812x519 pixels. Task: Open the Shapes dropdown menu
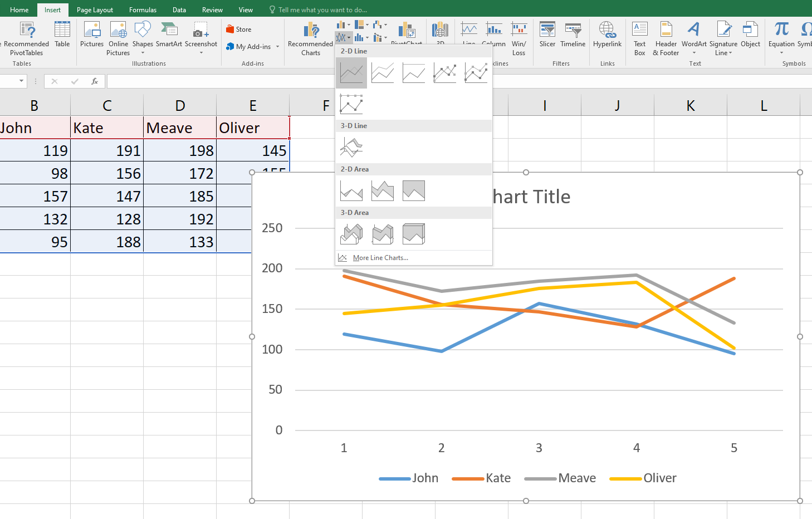143,52
